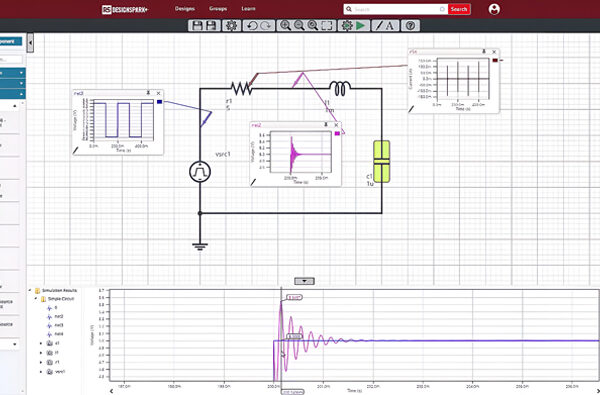Open help with the question mark icon
The width and height of the screenshot is (600, 395).
[410, 26]
